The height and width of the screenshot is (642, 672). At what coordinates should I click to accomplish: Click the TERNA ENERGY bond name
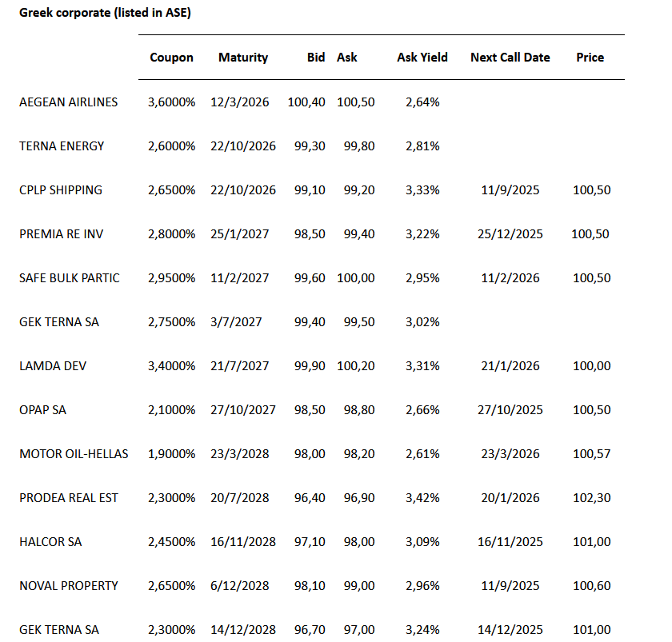coord(62,146)
